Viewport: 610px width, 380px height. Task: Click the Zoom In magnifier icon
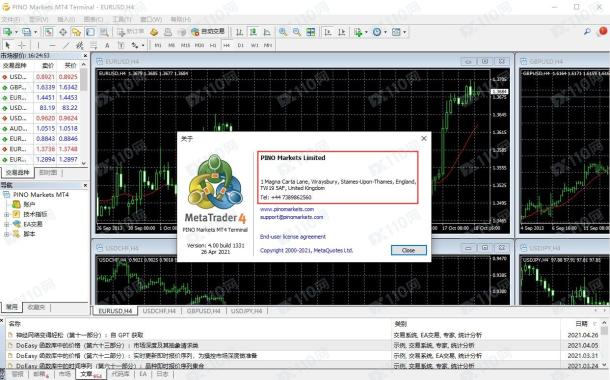[283, 32]
